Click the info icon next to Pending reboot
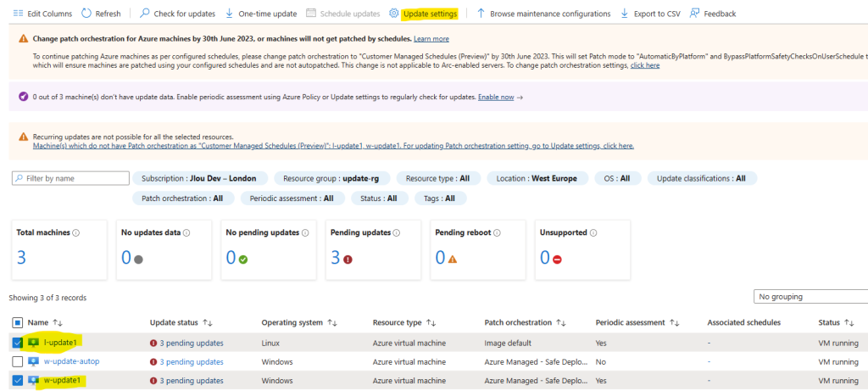 coord(497,233)
